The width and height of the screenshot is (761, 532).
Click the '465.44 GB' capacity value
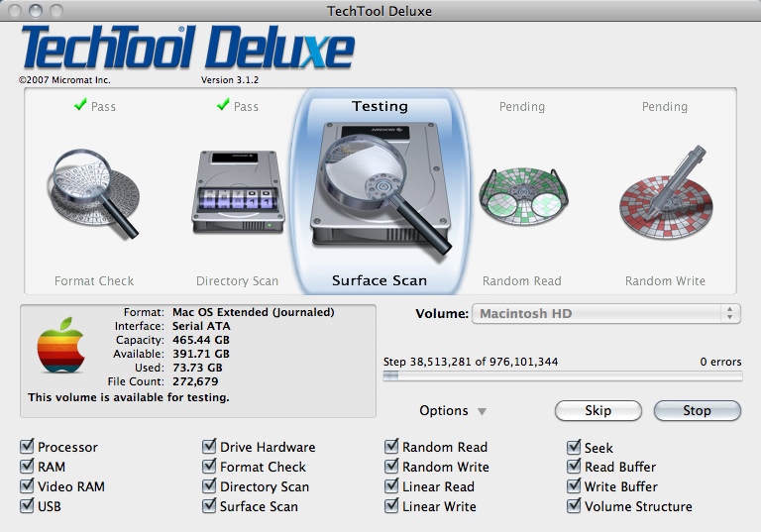tap(201, 340)
